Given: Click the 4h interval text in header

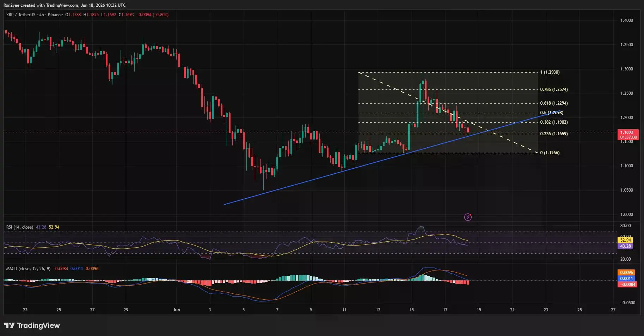Looking at the screenshot, I should (42, 15).
